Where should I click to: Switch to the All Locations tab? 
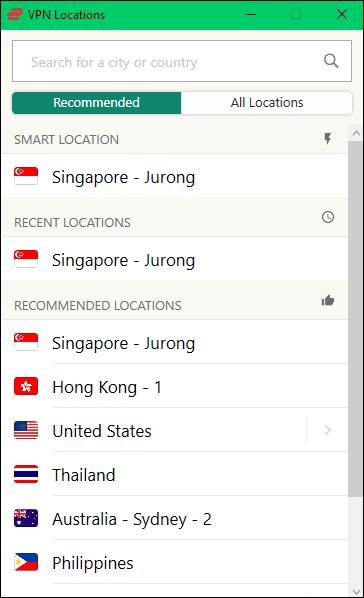pyautogui.click(x=267, y=103)
